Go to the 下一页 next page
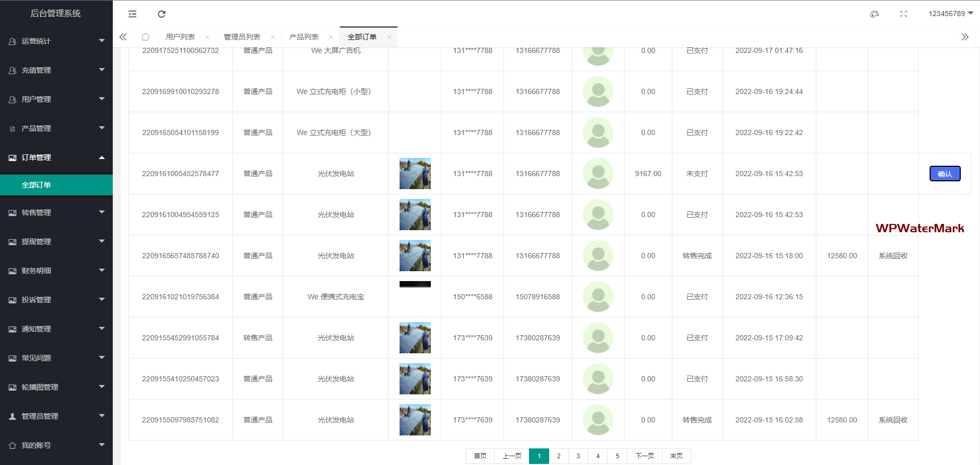The image size is (980, 465). click(644, 456)
